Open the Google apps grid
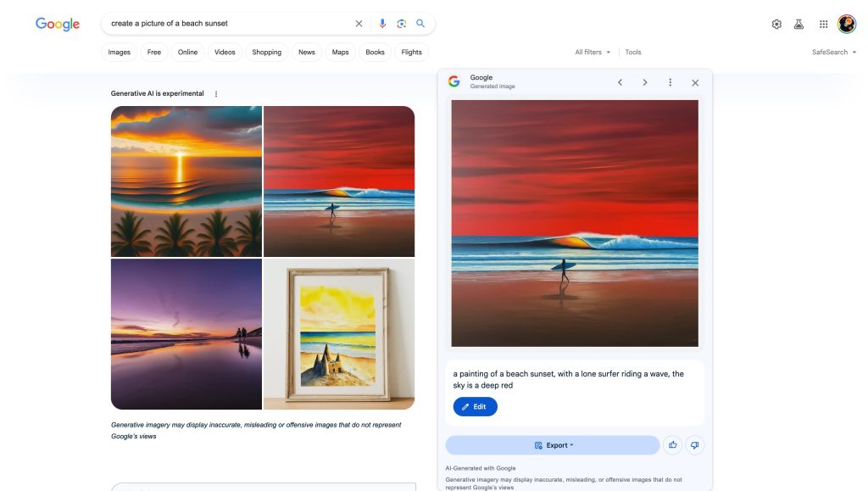868x491 pixels. pos(823,25)
